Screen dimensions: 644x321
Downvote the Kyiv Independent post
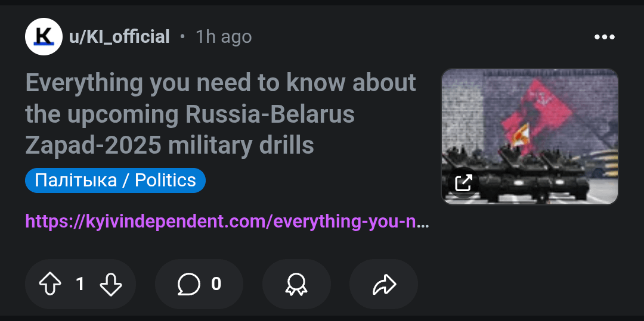tap(111, 284)
